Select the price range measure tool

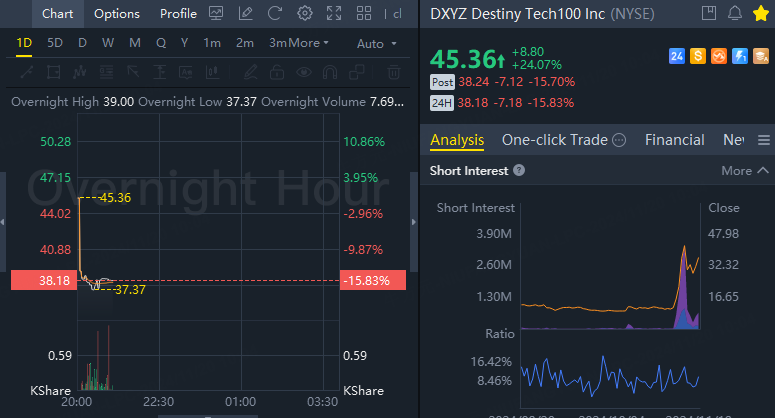[159, 73]
